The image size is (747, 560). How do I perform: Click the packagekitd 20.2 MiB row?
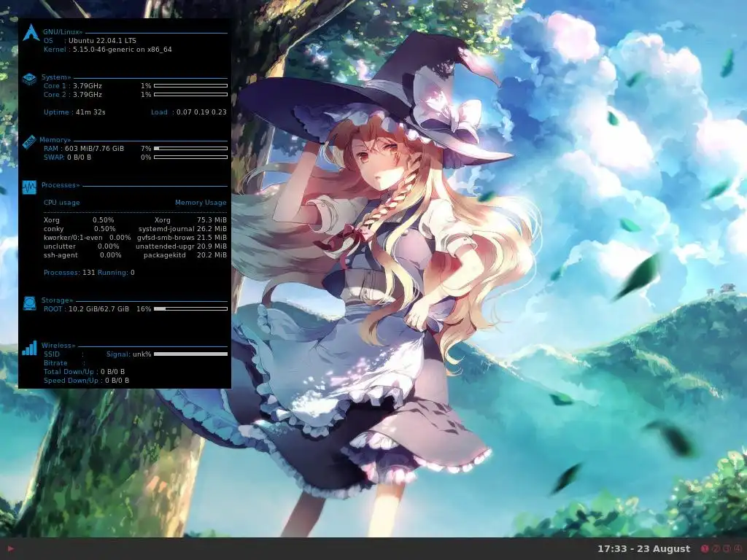pos(185,255)
